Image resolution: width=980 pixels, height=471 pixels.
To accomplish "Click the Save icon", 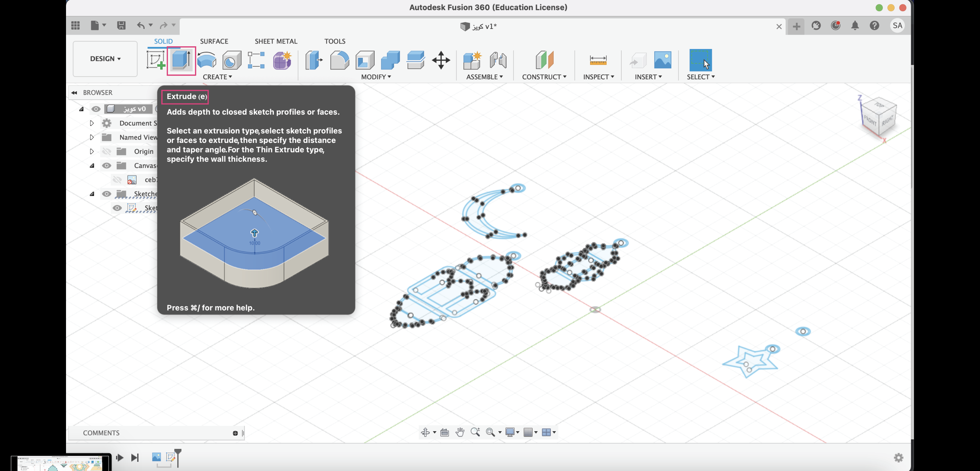I will click(121, 26).
